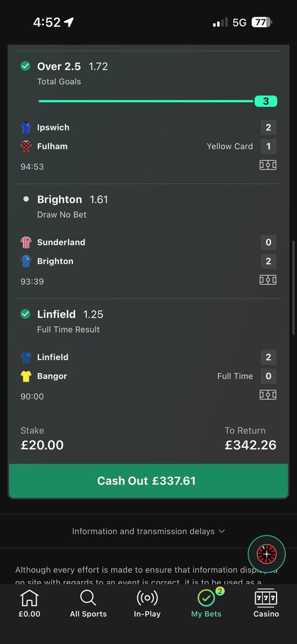Open pitch view icon for Linfield v Bangor
This screenshot has width=297, height=644.
click(268, 395)
